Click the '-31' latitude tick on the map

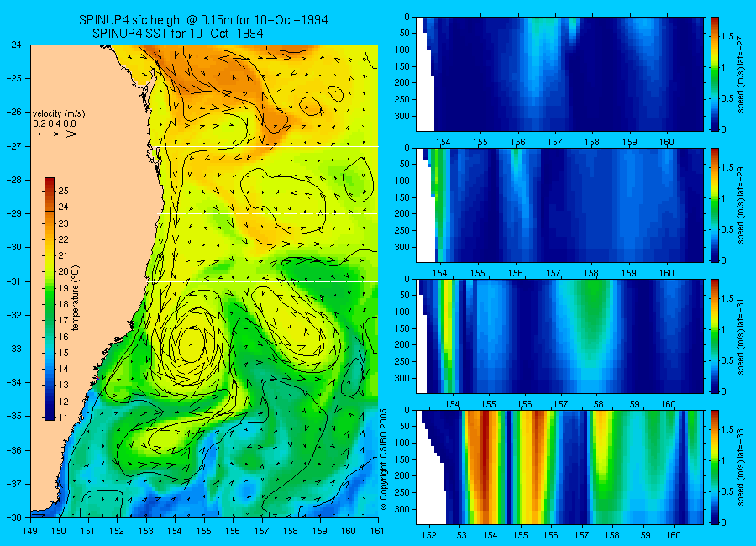coord(15,281)
